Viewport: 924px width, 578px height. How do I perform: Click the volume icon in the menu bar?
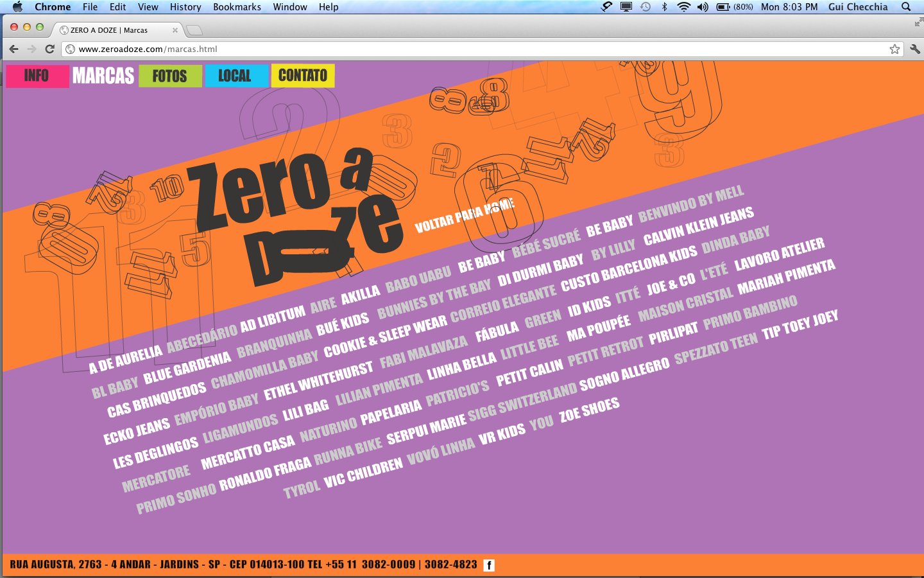pos(703,7)
